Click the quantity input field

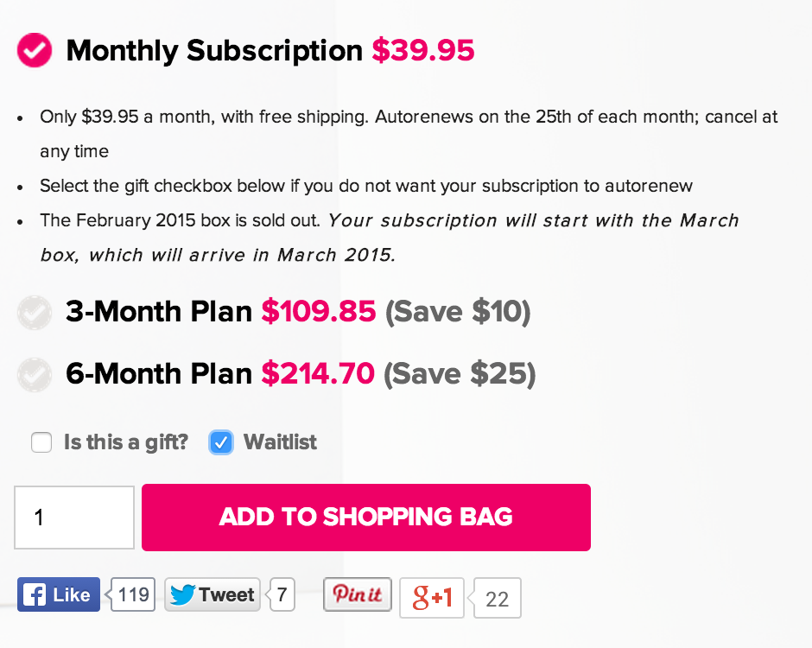click(x=74, y=517)
